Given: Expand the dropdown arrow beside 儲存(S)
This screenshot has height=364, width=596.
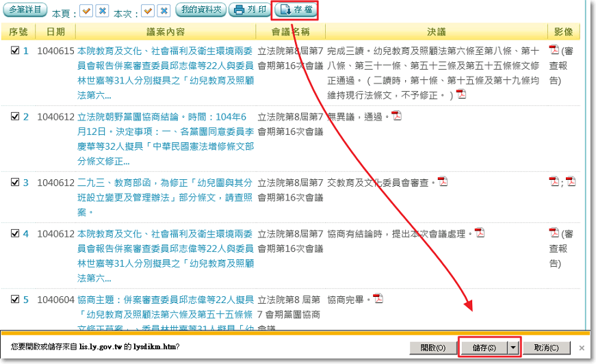Looking at the screenshot, I should tap(513, 348).
